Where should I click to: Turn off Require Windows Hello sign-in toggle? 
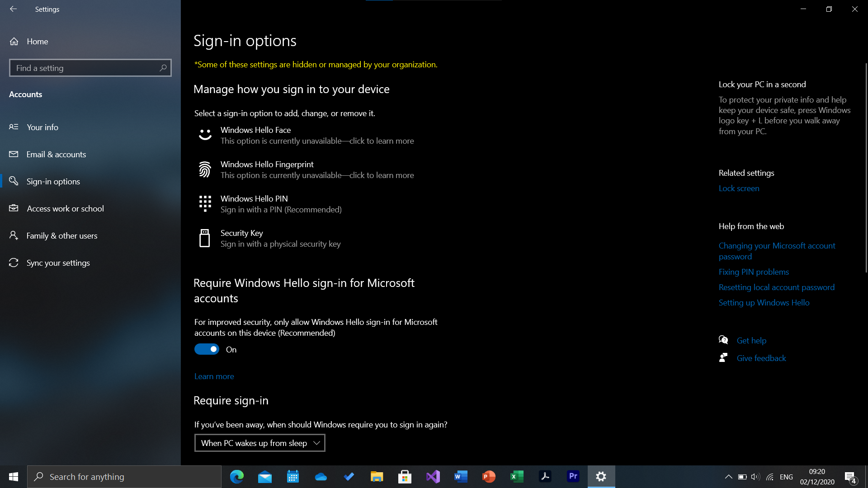(x=207, y=349)
